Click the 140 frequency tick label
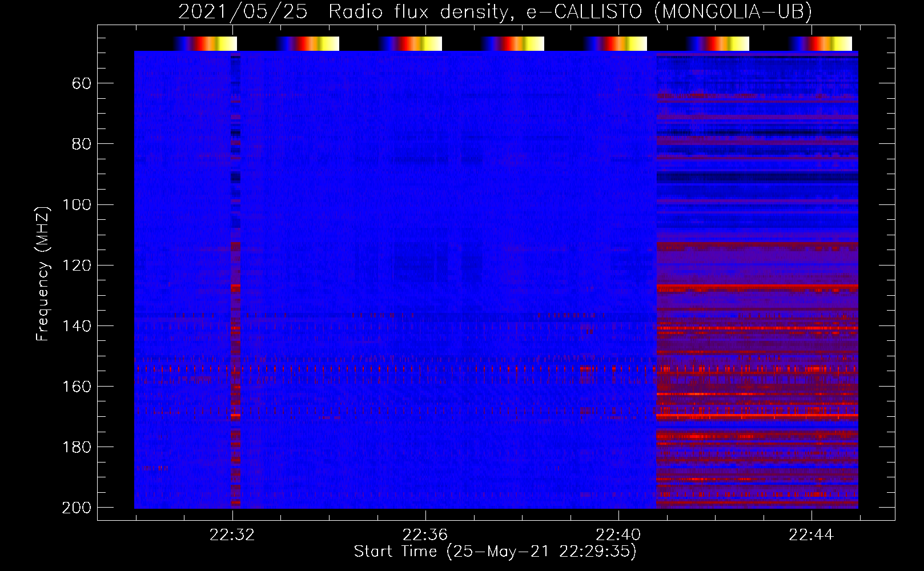The height and width of the screenshot is (571, 924). 77,326
